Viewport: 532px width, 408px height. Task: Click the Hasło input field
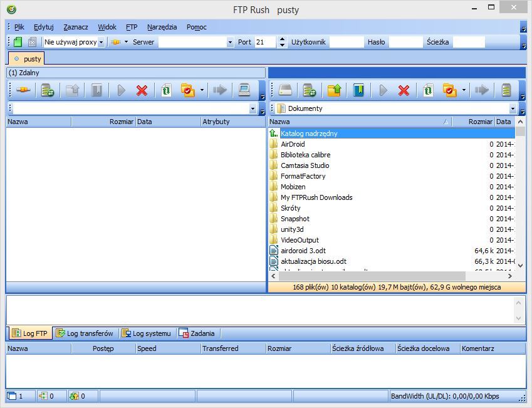pyautogui.click(x=405, y=42)
